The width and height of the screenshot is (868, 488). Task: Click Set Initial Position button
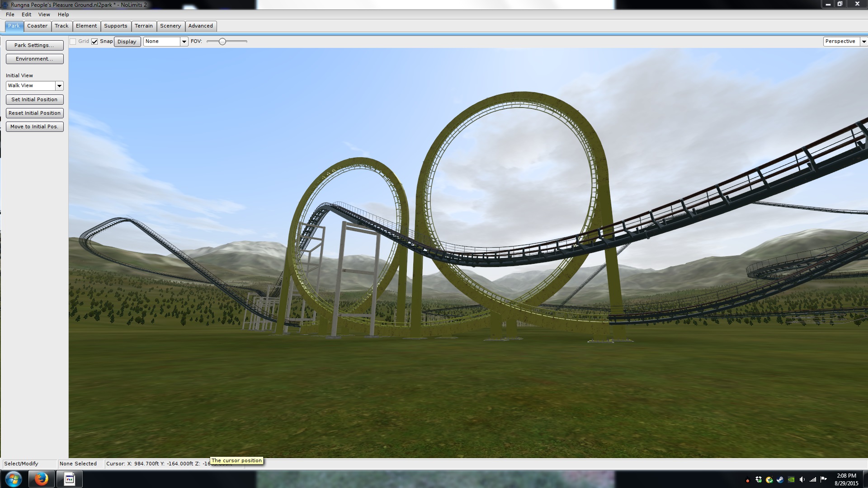[34, 99]
